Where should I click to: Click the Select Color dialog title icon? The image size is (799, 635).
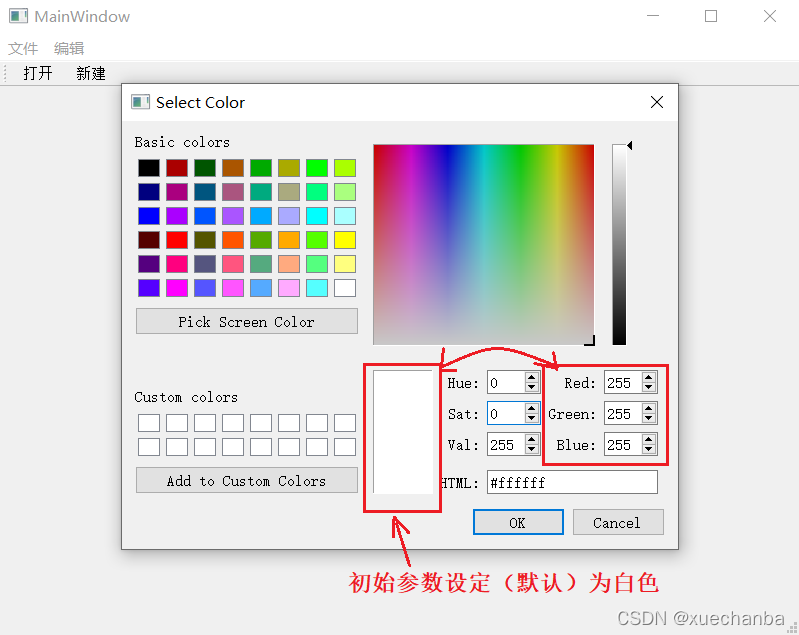[x=140, y=102]
